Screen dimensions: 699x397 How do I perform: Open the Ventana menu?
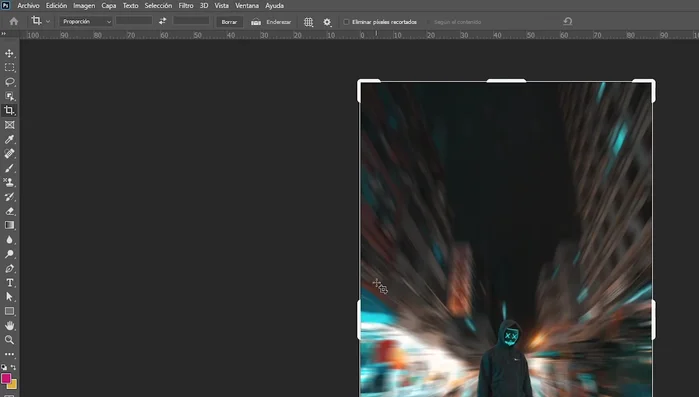247,6
